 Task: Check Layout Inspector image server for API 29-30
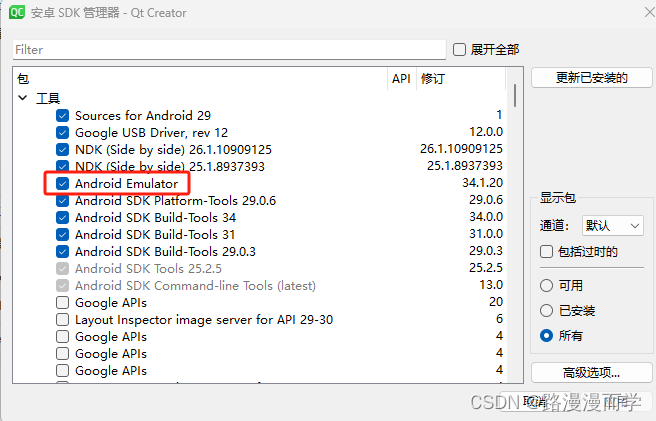point(62,320)
